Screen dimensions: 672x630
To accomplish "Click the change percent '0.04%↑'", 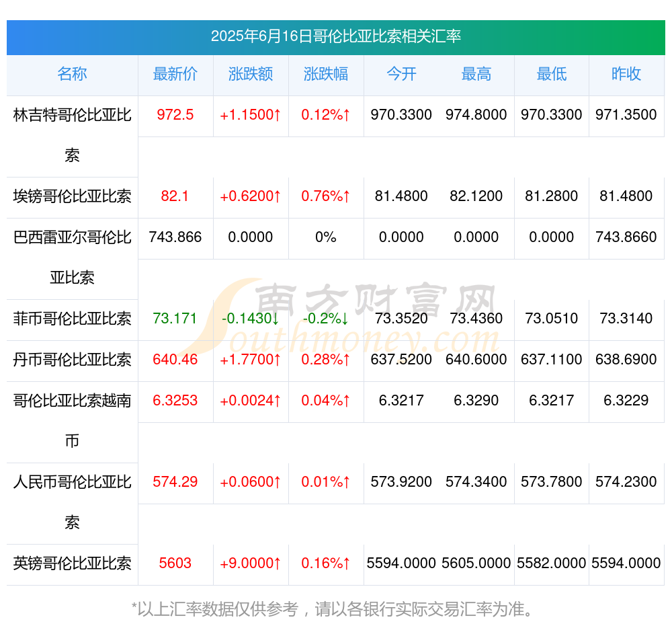I will (326, 400).
